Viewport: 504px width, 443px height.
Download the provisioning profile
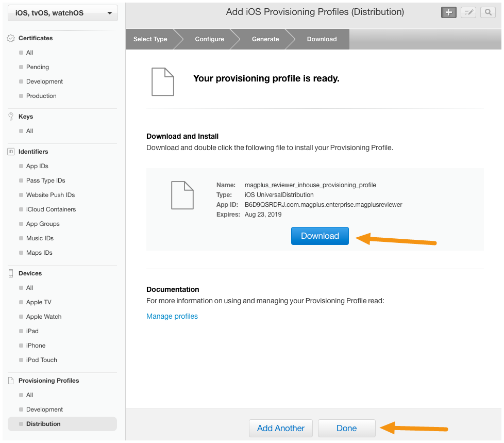[x=320, y=236]
